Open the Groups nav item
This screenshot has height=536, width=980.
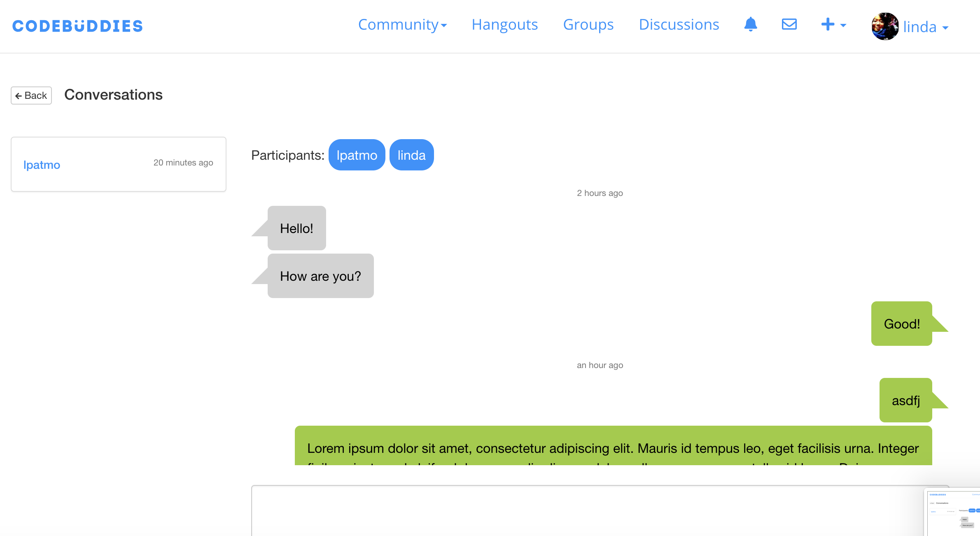[588, 25]
